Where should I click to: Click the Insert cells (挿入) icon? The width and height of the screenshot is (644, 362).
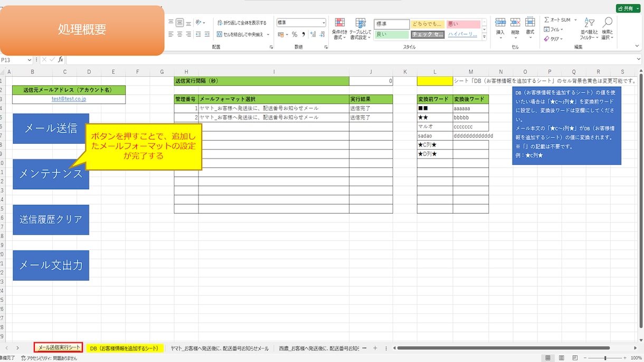click(x=500, y=26)
